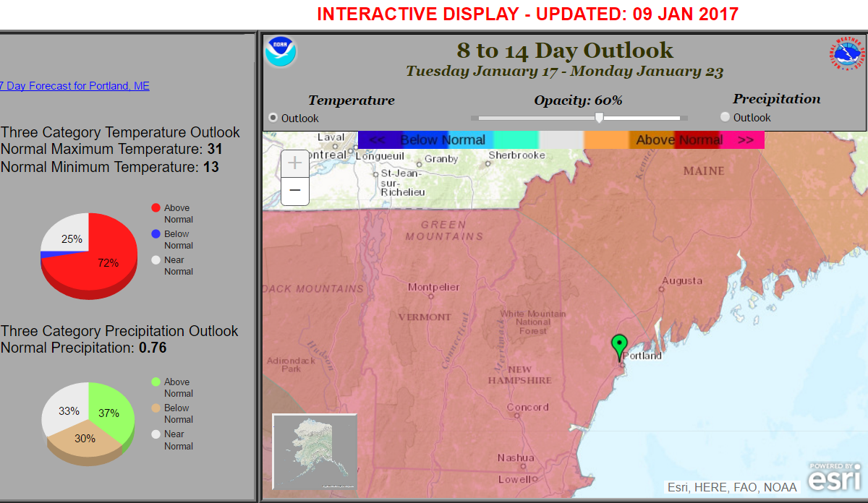868x503 pixels.
Task: Click the red Above Normal temperature legend dot
Action: coord(156,208)
